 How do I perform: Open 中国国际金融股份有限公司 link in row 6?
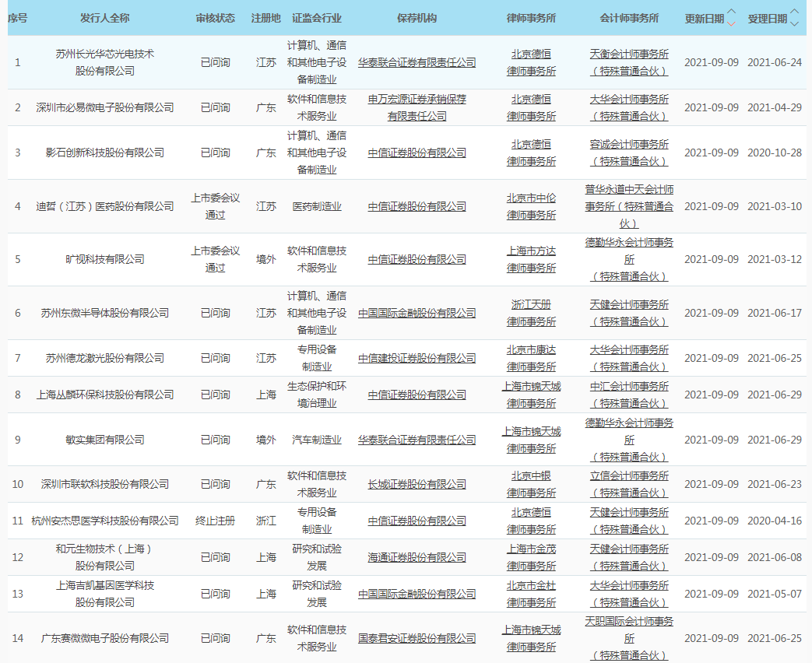417,313
